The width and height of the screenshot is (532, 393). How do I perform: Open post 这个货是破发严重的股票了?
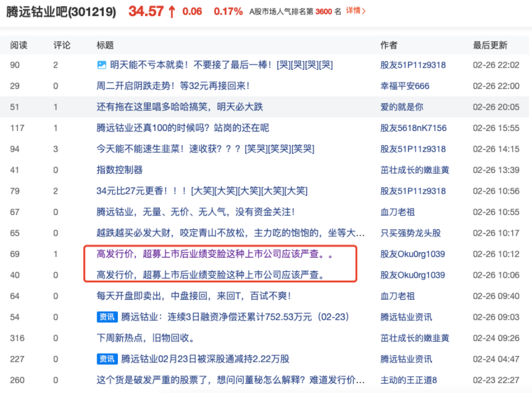[x=231, y=380]
